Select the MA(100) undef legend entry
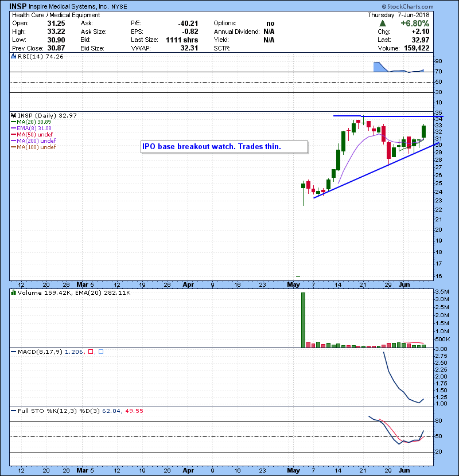 [x=33, y=147]
